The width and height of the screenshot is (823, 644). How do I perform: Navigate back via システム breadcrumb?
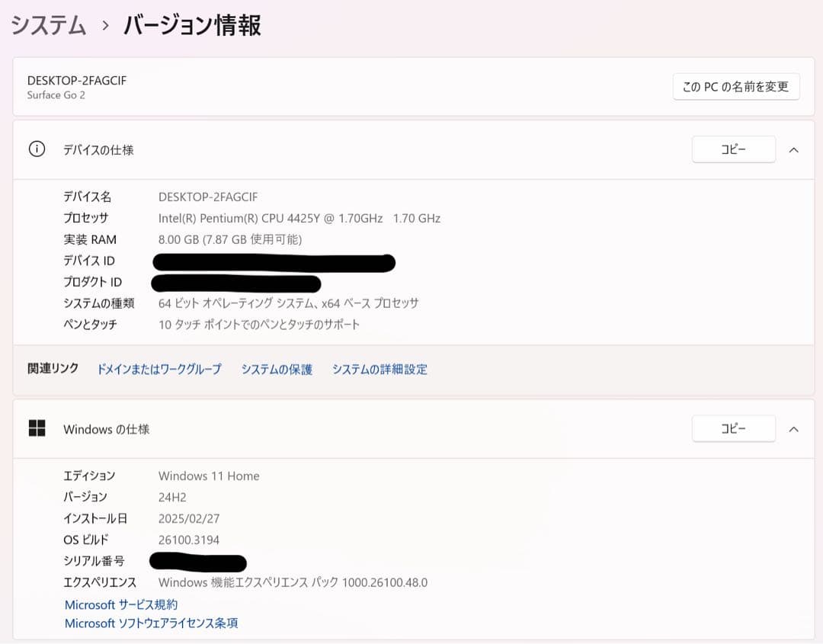pyautogui.click(x=47, y=24)
